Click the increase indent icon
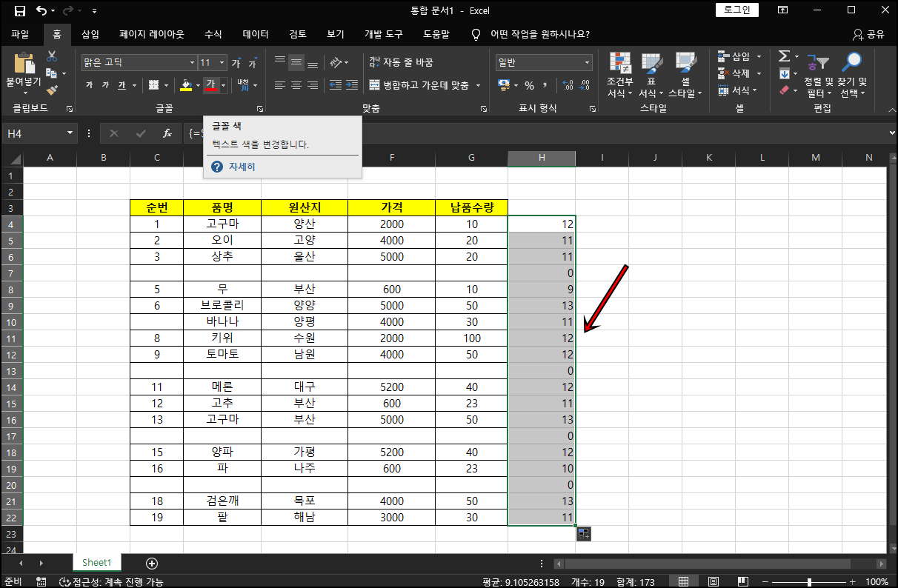Screen dimensions: 898x588 tap(352, 85)
